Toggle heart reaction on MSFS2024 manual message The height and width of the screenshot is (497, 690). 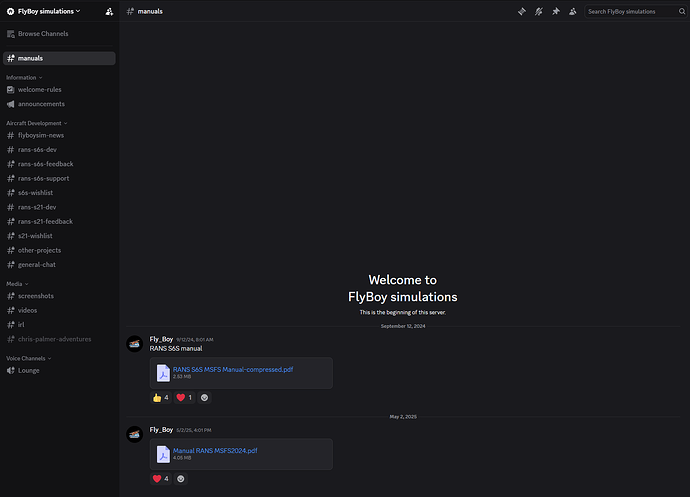161,479
